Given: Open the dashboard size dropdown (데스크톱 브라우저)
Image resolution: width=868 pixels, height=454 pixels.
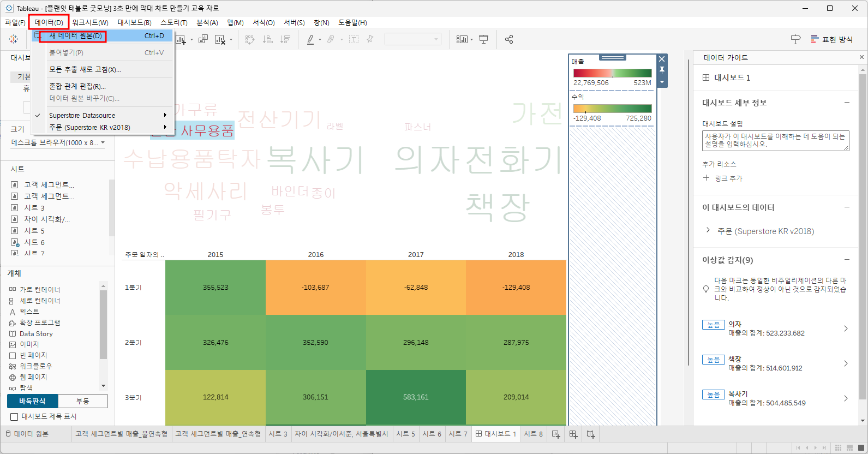Looking at the screenshot, I should coord(58,142).
